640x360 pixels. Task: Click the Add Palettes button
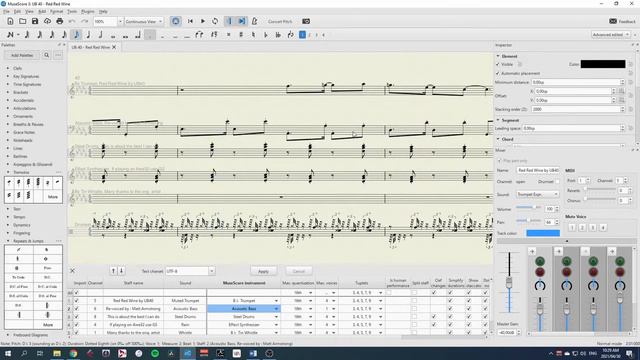(22, 55)
